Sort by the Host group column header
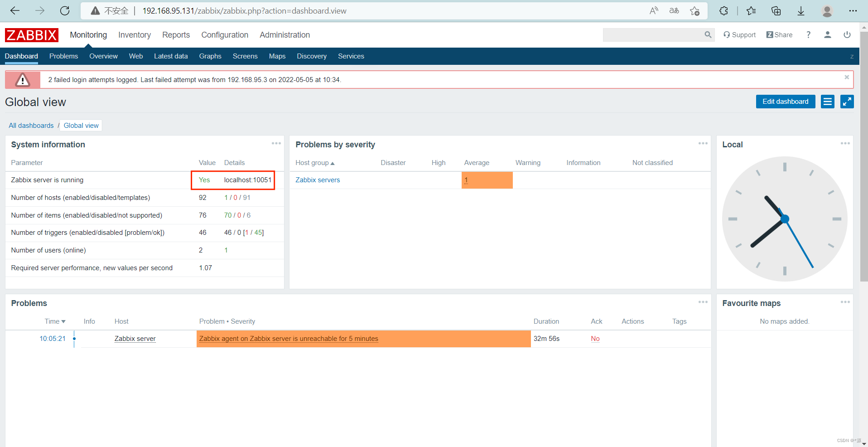This screenshot has height=447, width=868. pos(315,163)
